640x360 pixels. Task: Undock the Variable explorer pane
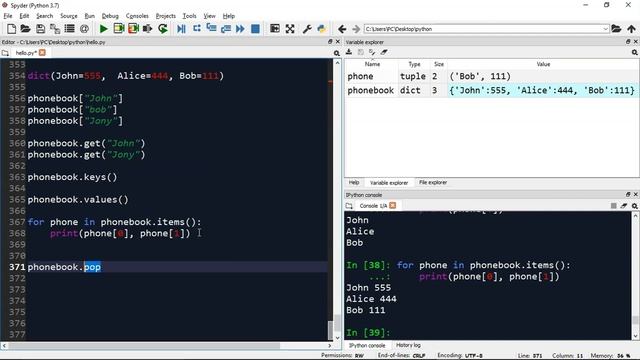click(x=628, y=42)
